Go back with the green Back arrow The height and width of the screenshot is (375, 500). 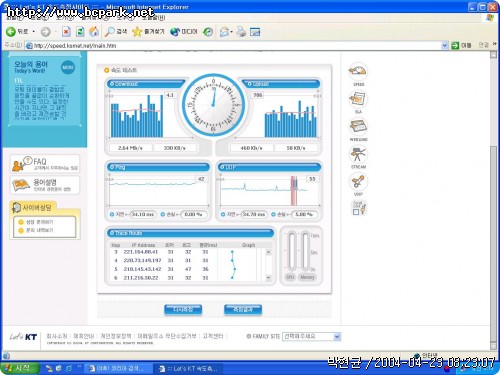click(x=17, y=32)
